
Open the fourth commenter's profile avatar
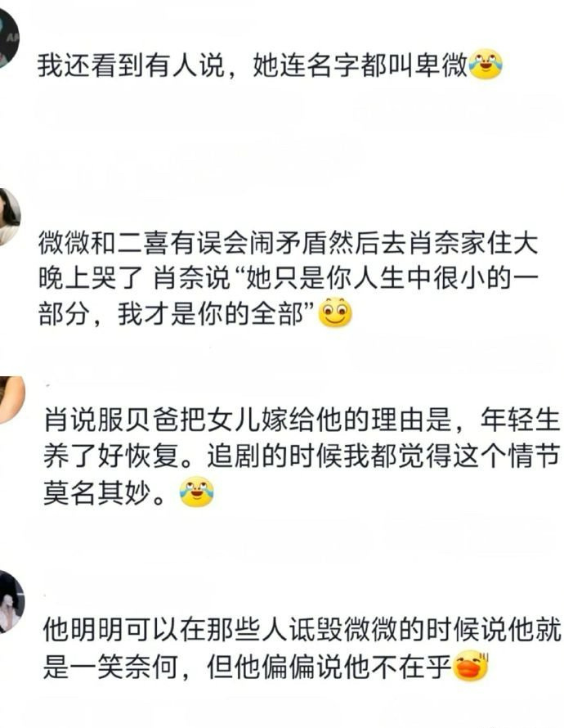coord(11,602)
